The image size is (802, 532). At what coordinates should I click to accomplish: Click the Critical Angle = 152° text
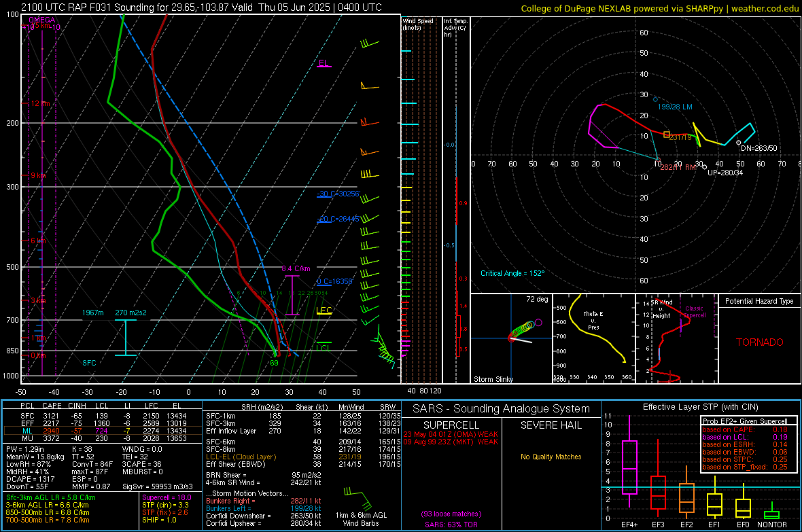pos(512,273)
